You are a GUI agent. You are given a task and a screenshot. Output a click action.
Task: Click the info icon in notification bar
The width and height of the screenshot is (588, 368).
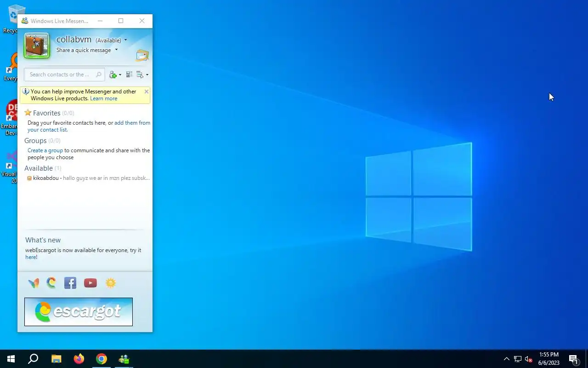point(26,92)
